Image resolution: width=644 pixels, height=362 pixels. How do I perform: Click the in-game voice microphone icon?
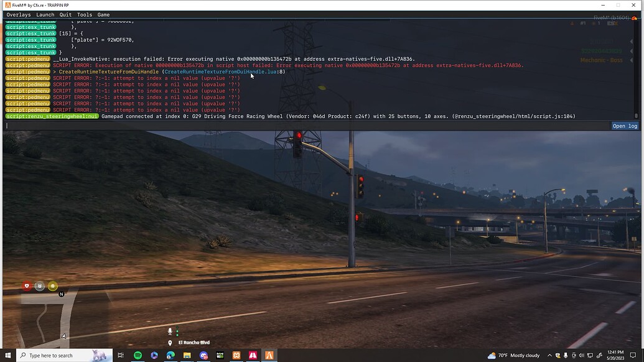point(169,331)
